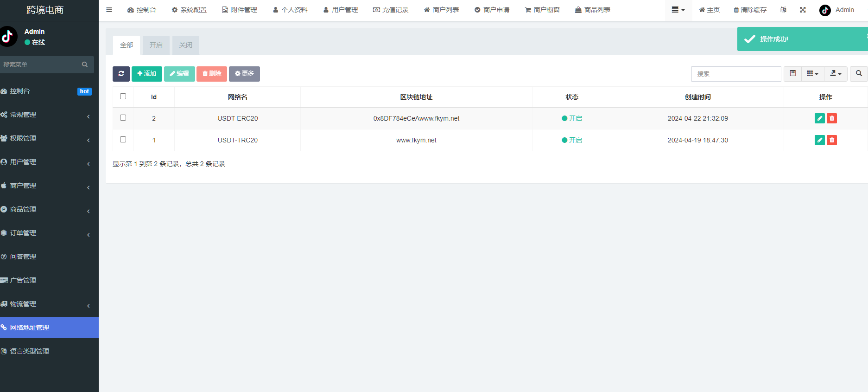Image resolution: width=868 pixels, height=392 pixels.
Task: Toggle the 开启 status of USDT-TRC20
Action: (572, 140)
